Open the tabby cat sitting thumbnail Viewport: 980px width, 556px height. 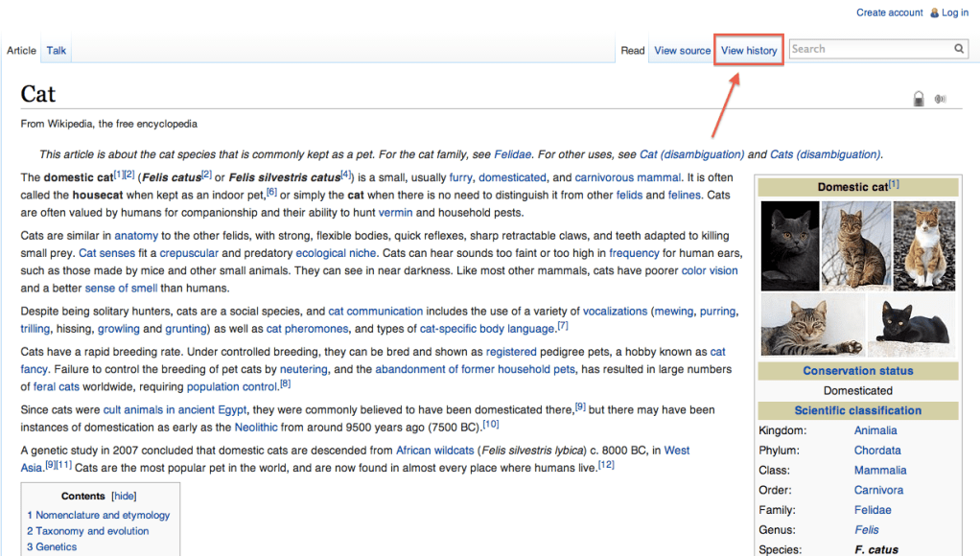(856, 245)
